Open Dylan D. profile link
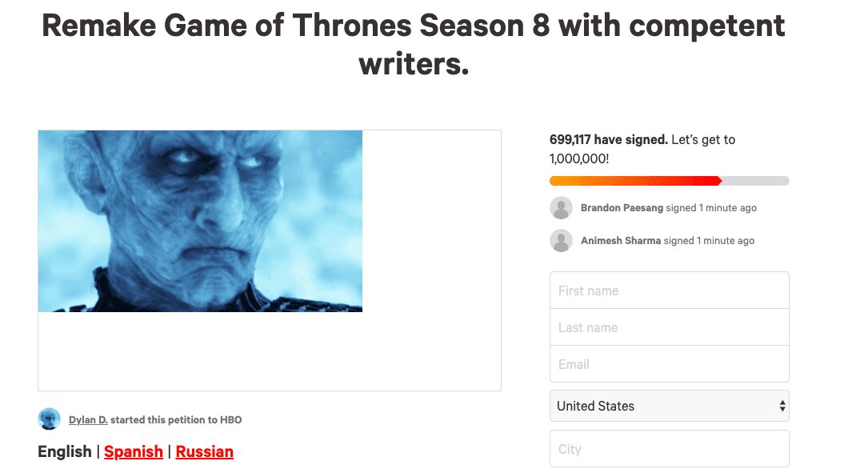The image size is (868, 469). coord(88,419)
